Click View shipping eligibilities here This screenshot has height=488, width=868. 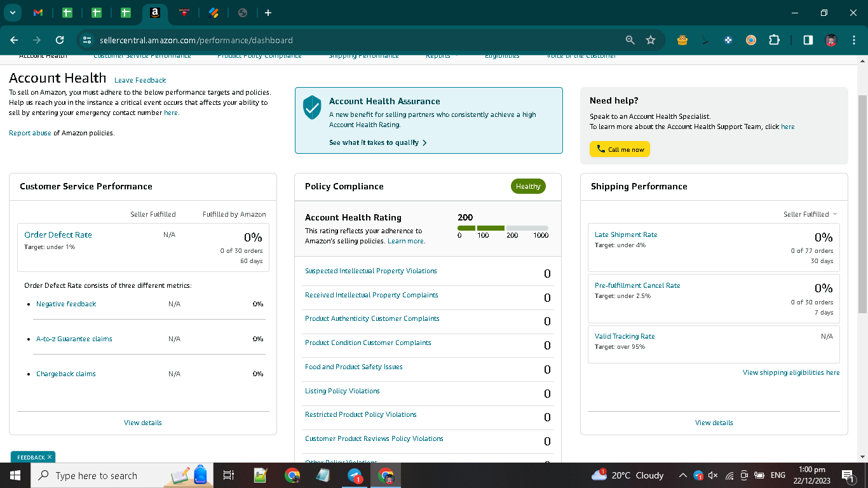(x=791, y=372)
